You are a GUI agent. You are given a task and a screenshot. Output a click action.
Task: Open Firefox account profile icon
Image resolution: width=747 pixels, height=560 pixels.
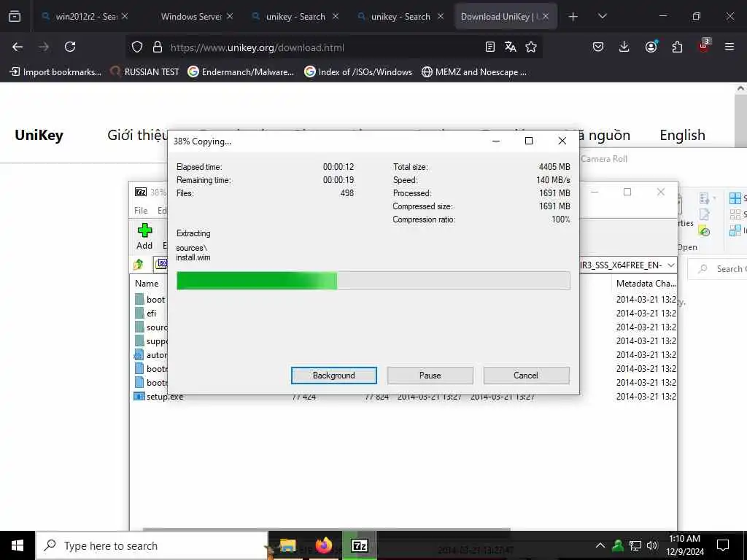tap(651, 47)
